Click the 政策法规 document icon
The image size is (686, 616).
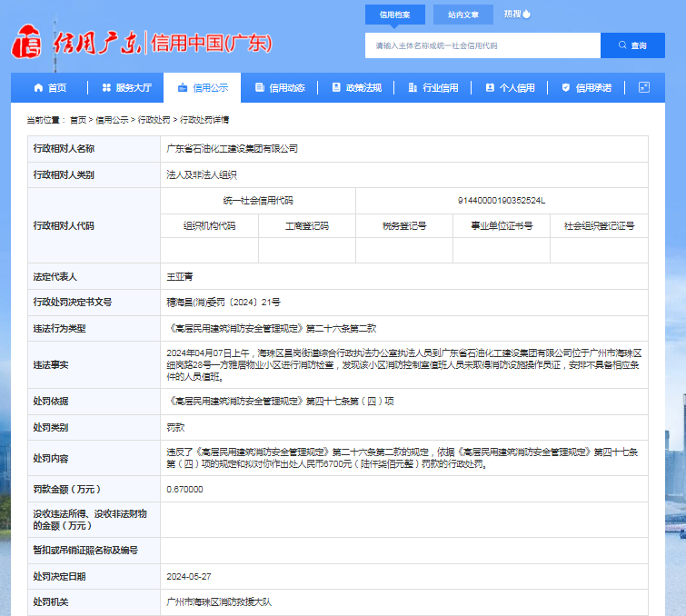click(x=336, y=87)
